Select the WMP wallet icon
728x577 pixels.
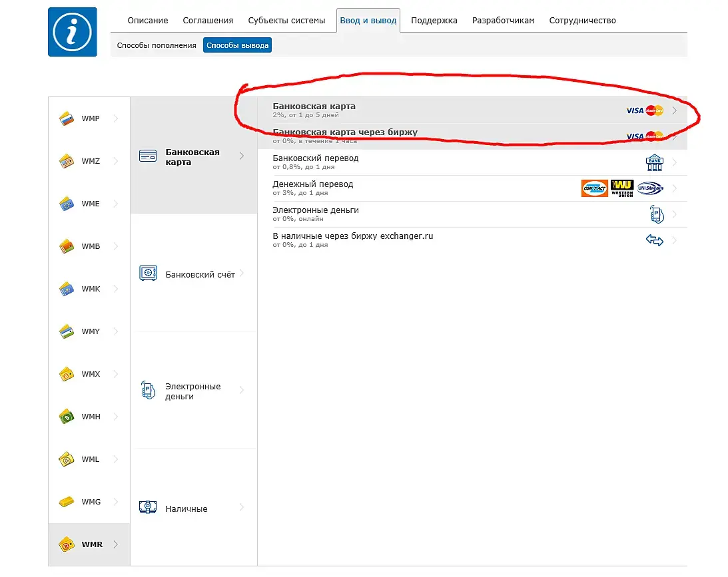pyautogui.click(x=67, y=118)
